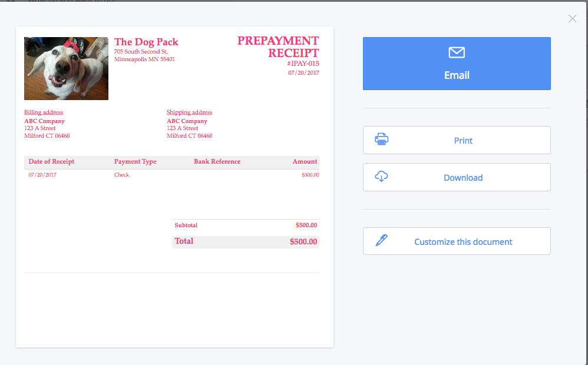Click the Subtotal $500.00 value
588x365 pixels.
(306, 225)
